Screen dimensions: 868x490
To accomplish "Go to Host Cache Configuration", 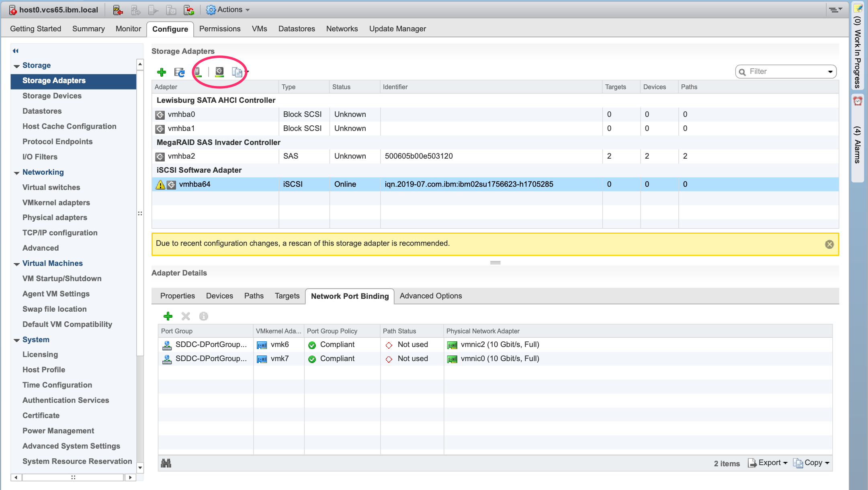I will click(70, 127).
